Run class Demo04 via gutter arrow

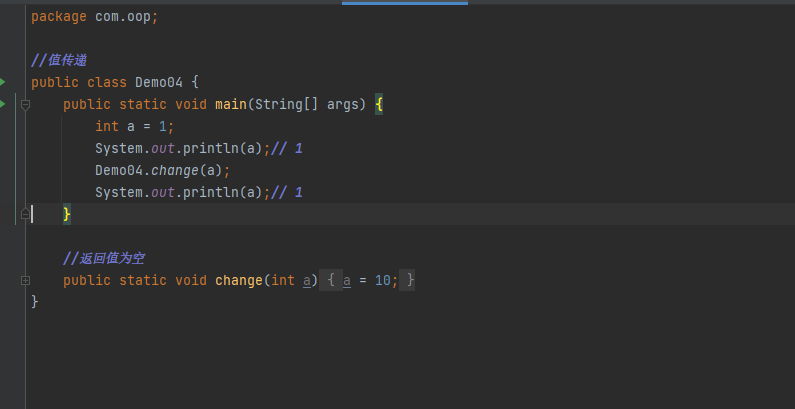(3, 81)
